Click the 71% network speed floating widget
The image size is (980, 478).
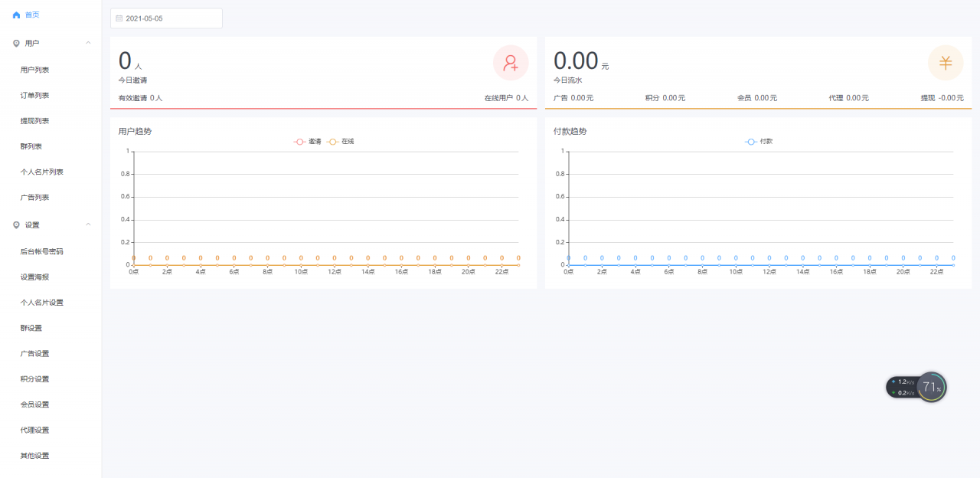(x=916, y=387)
